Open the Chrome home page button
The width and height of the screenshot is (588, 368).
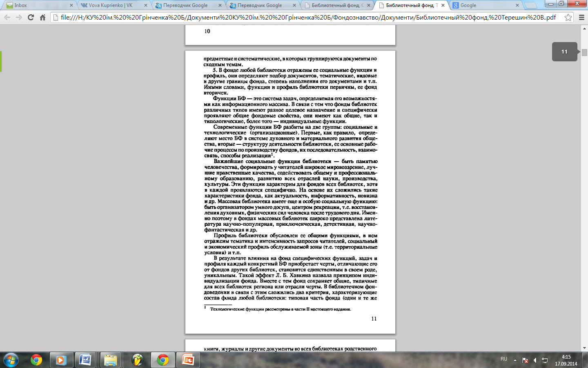click(42, 17)
